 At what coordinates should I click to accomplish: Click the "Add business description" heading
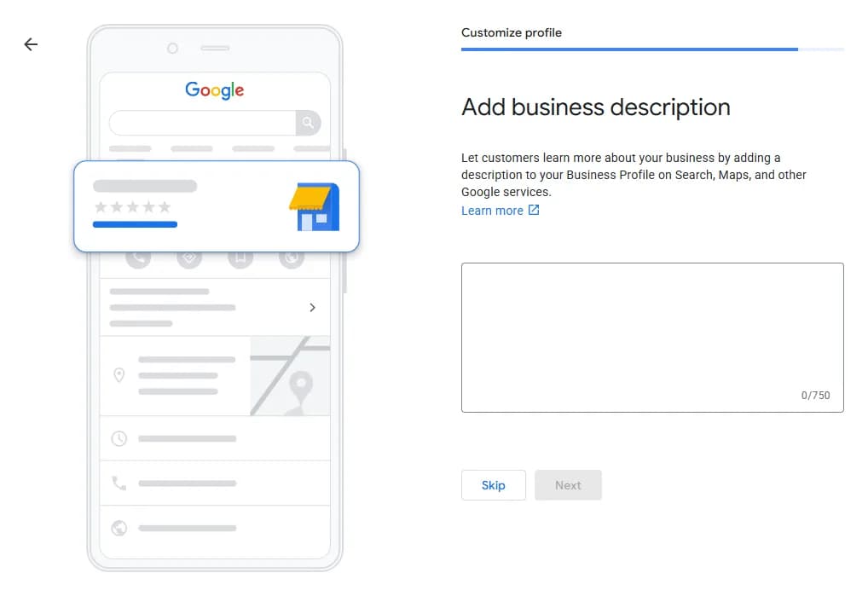(596, 107)
